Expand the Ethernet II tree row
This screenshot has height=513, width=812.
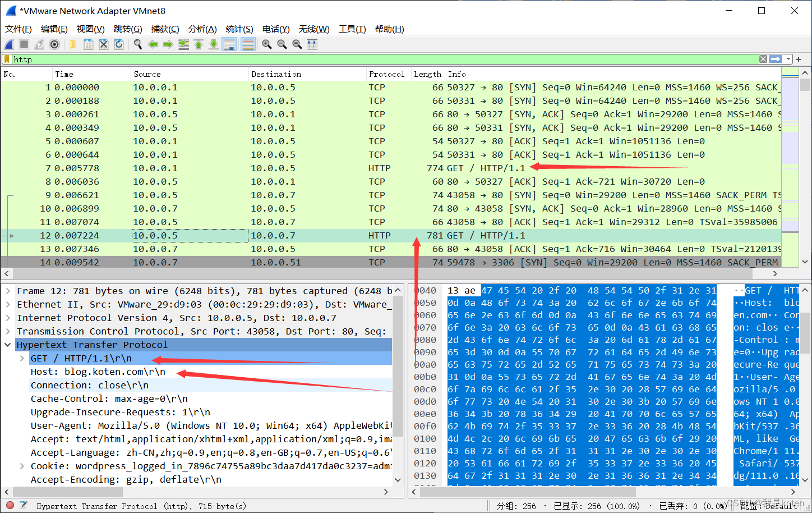pyautogui.click(x=8, y=304)
